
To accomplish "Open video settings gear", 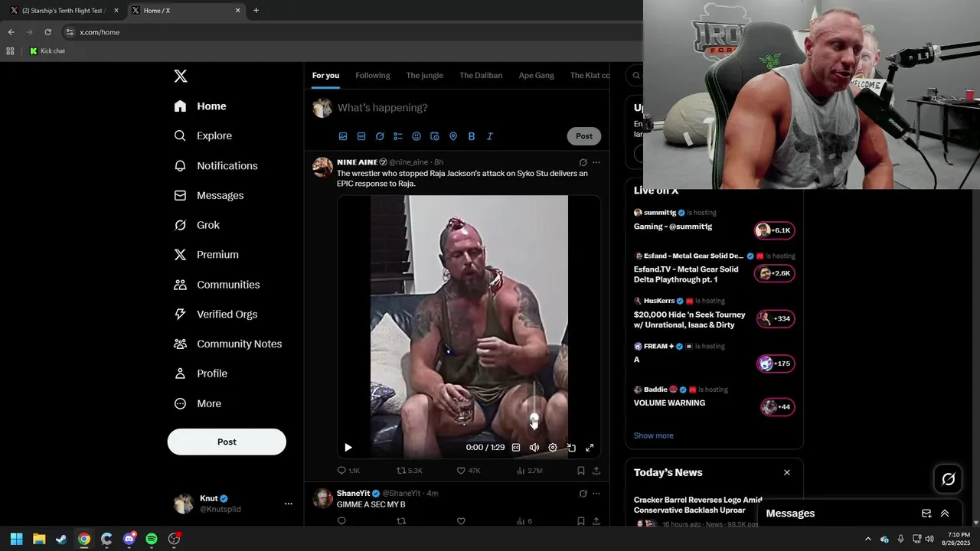I will (553, 448).
